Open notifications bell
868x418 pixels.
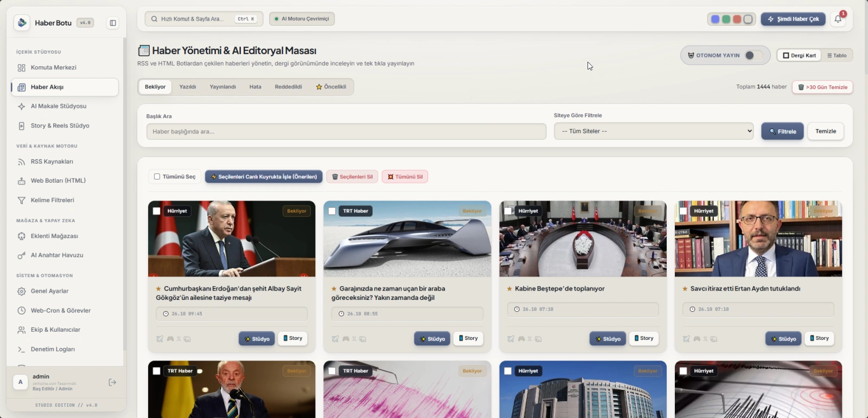point(838,19)
